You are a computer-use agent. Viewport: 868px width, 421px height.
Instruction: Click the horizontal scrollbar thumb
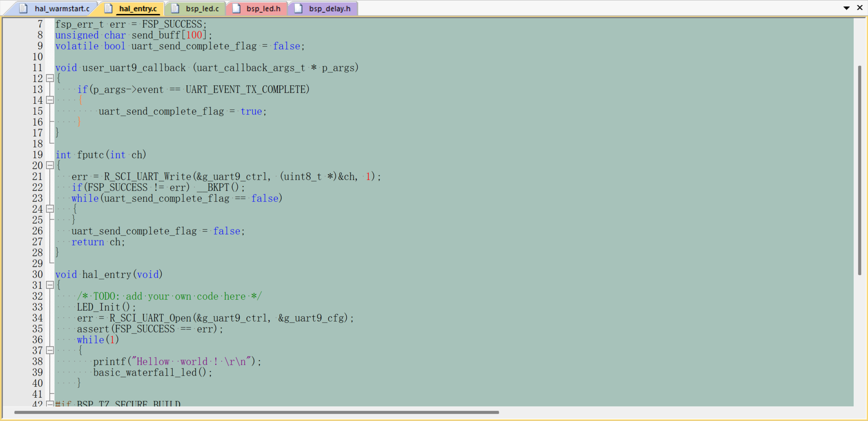pyautogui.click(x=256, y=412)
